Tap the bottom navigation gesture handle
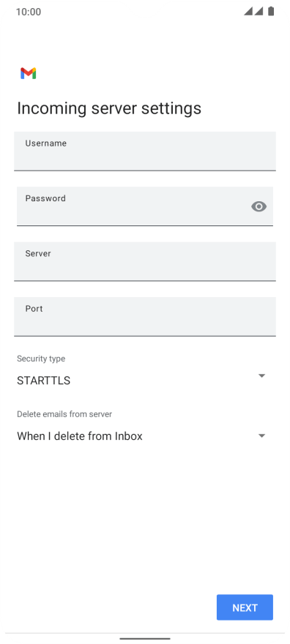Image resolution: width=290 pixels, height=644 pixels. click(x=145, y=638)
